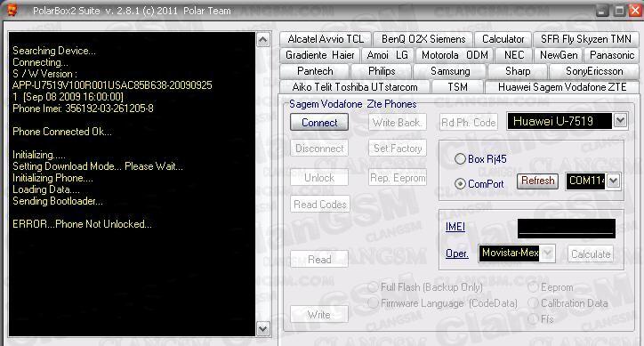This screenshot has width=644, height=346.
Task: Click the 'Phone Imei: 356192-03-261205-8' log line
Action: tap(83, 109)
